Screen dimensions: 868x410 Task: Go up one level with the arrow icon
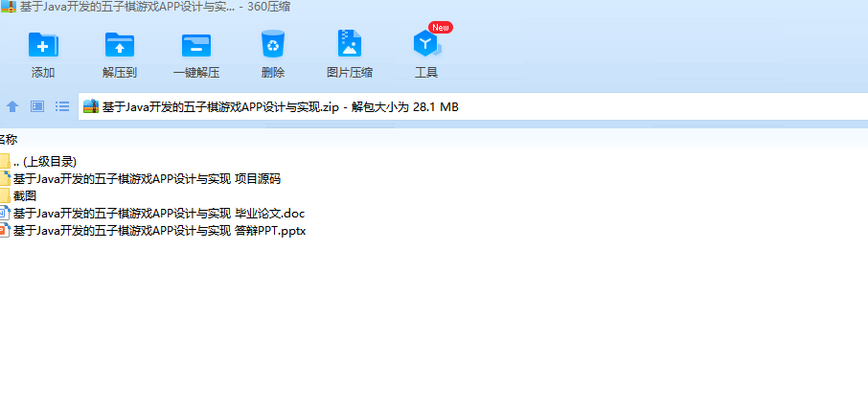pos(12,106)
